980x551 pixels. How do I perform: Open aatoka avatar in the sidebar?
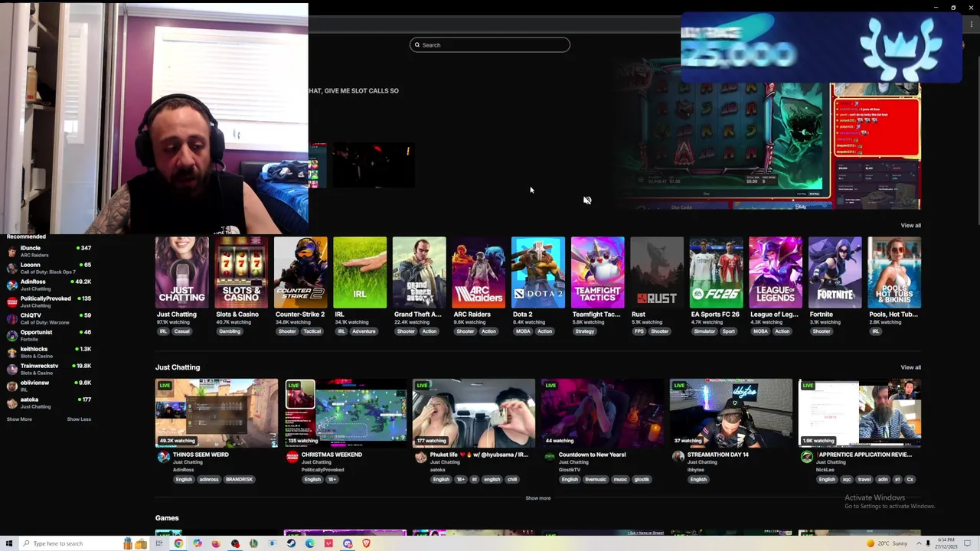[x=11, y=403]
